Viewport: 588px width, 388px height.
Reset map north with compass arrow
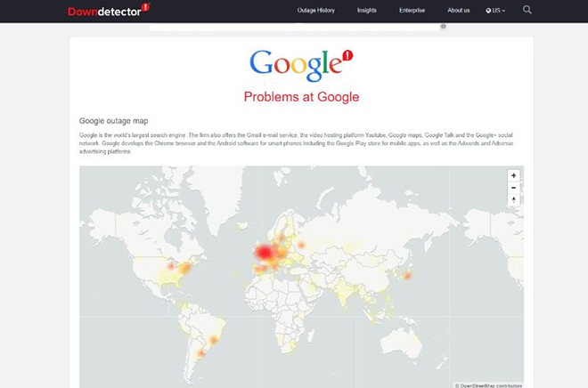point(513,200)
